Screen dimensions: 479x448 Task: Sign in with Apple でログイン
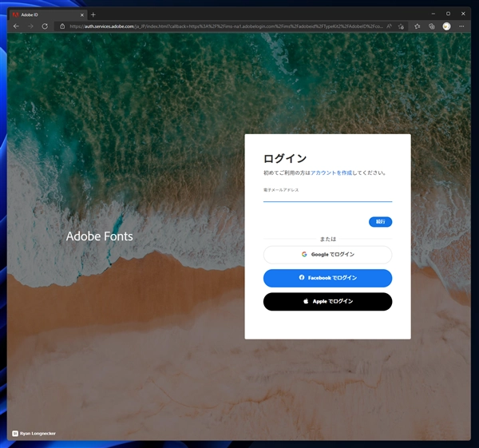(x=327, y=301)
